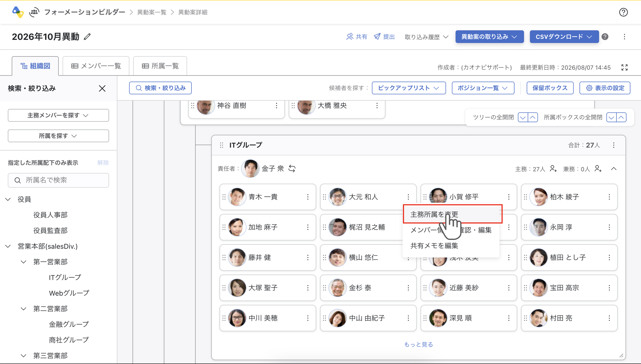Click the 検索・絞り込み toolbar button
Screen dimensions: 641x364
(160, 88)
